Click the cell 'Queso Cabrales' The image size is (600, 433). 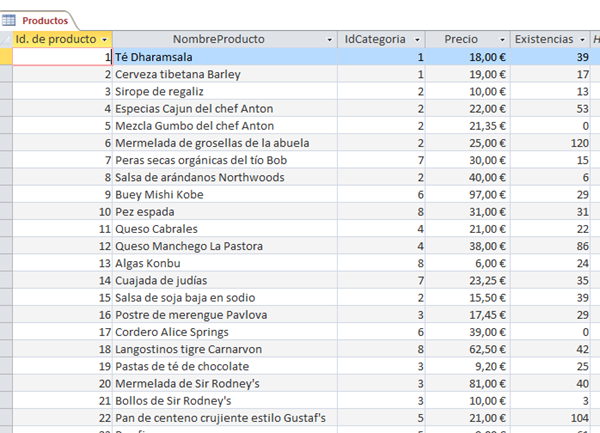[x=225, y=229]
